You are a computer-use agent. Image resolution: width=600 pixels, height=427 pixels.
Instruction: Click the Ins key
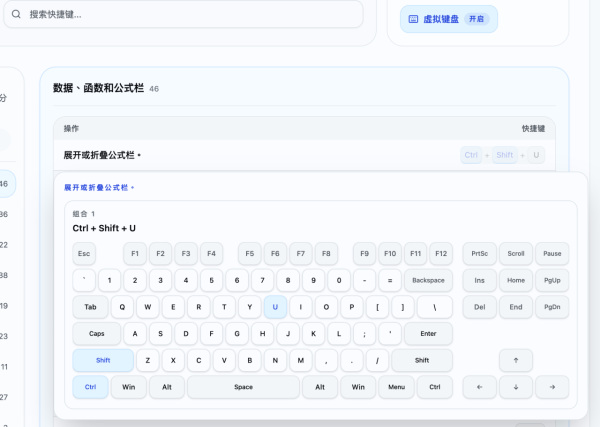479,280
